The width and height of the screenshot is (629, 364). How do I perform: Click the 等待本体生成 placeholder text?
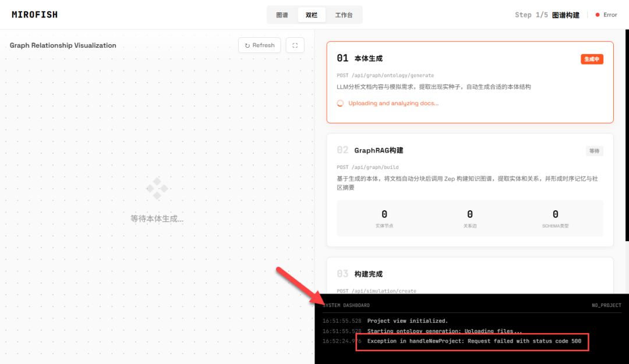pyautogui.click(x=157, y=219)
